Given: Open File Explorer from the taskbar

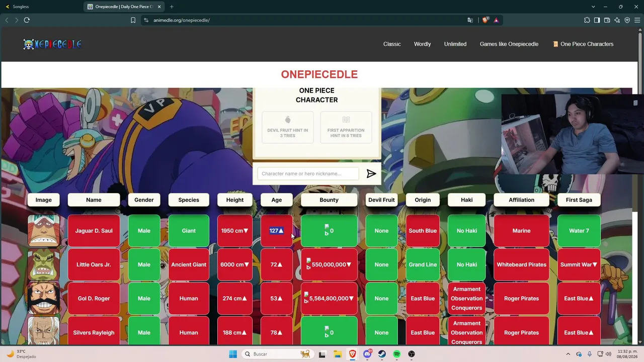Looking at the screenshot, I should coord(338,354).
